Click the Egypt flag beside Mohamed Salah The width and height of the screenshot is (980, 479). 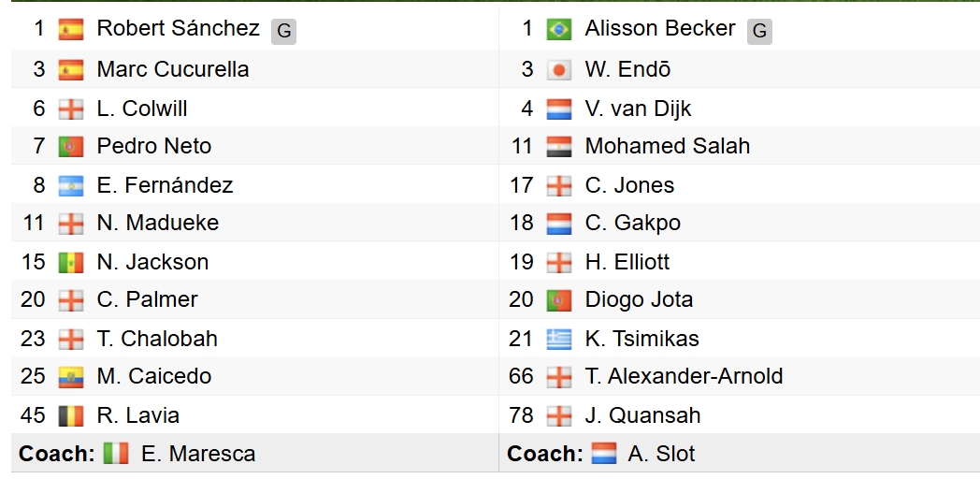click(x=559, y=147)
